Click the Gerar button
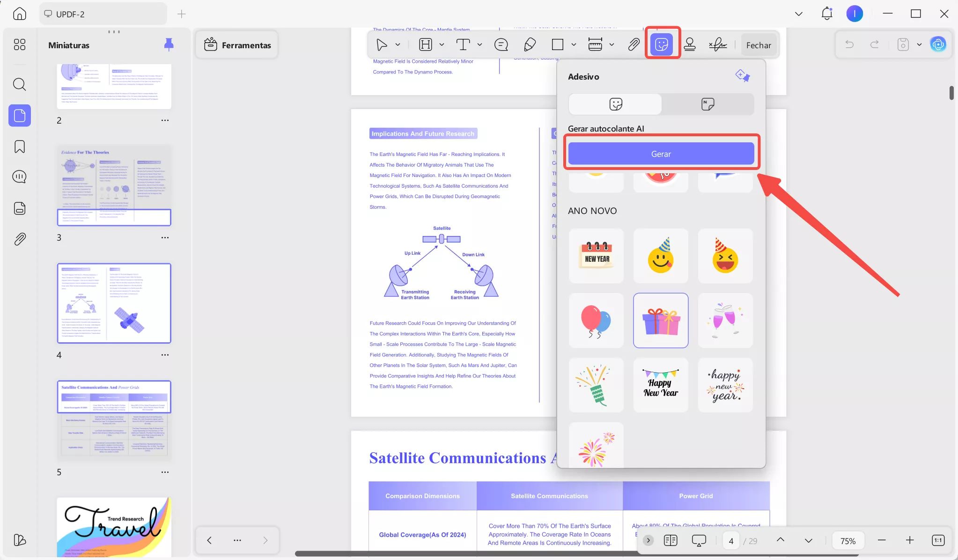Image resolution: width=958 pixels, height=560 pixels. point(661,154)
